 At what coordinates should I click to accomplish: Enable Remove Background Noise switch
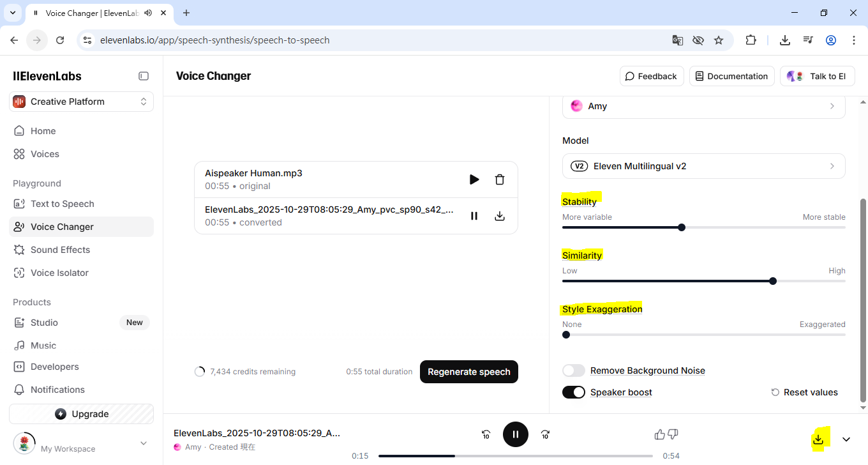pyautogui.click(x=573, y=370)
